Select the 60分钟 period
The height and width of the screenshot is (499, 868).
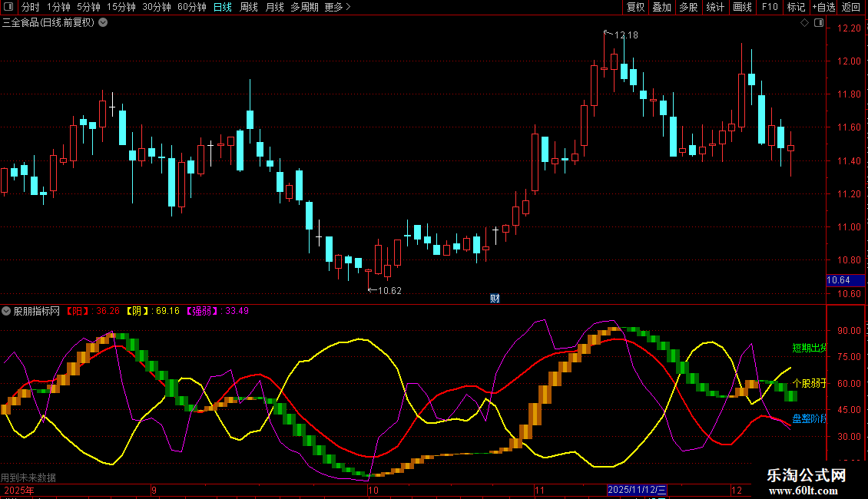tap(192, 7)
